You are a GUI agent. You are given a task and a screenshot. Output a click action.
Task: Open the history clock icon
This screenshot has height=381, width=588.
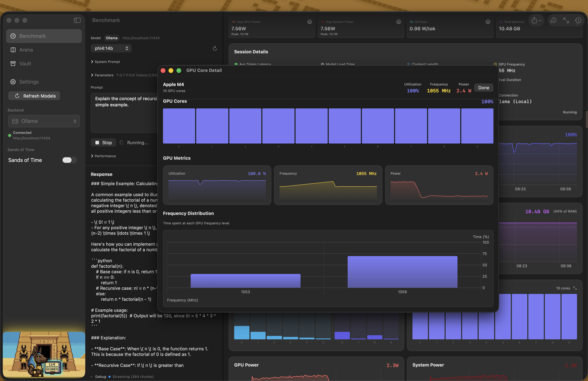coord(578,20)
